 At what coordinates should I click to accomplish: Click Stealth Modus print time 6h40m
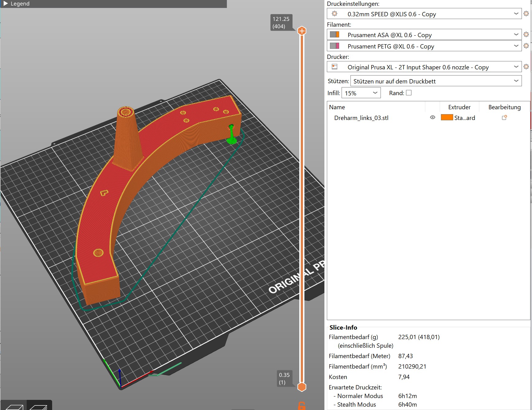pyautogui.click(x=408, y=404)
